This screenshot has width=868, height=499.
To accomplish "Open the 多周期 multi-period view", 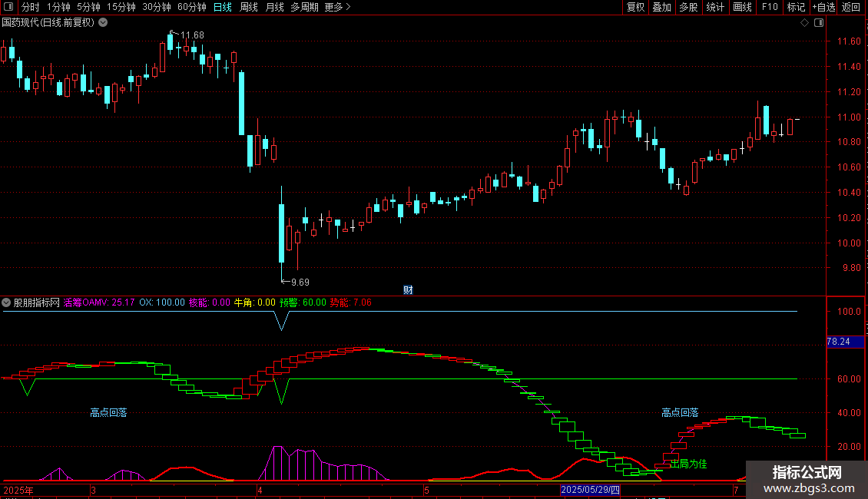I will click(x=304, y=7).
